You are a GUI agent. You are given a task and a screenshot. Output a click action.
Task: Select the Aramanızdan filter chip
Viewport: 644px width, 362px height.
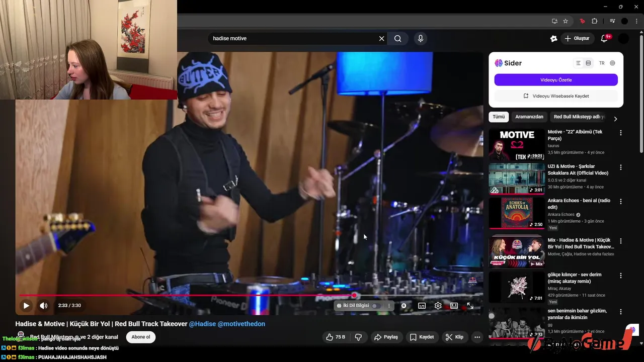pos(529,117)
